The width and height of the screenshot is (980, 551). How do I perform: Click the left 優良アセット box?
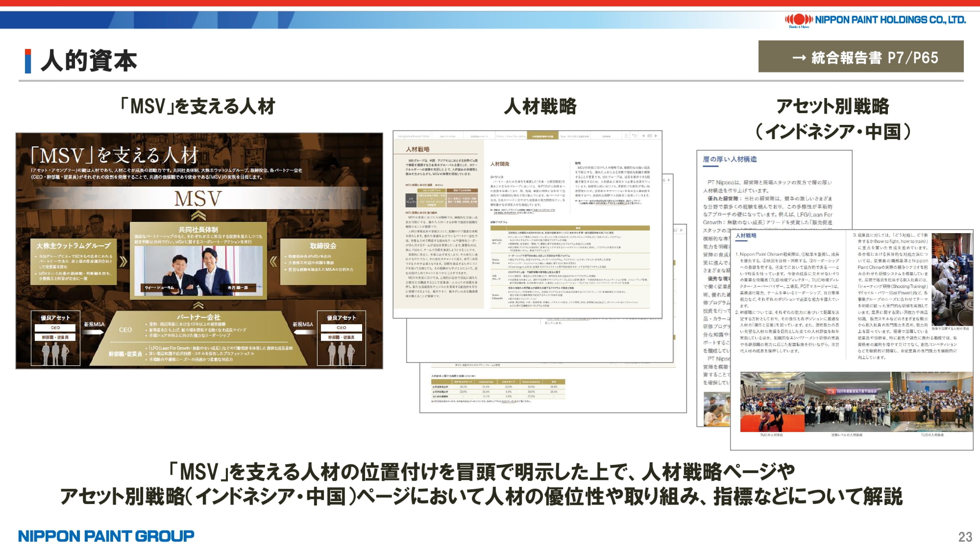click(x=55, y=338)
